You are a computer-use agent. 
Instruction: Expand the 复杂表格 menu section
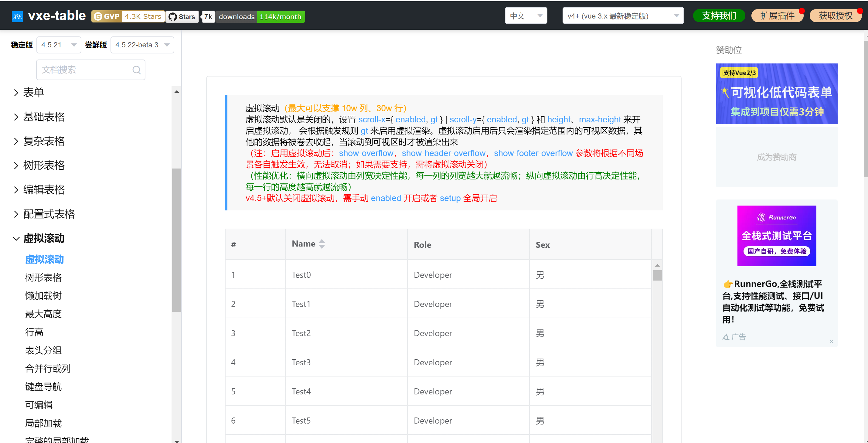click(x=39, y=141)
